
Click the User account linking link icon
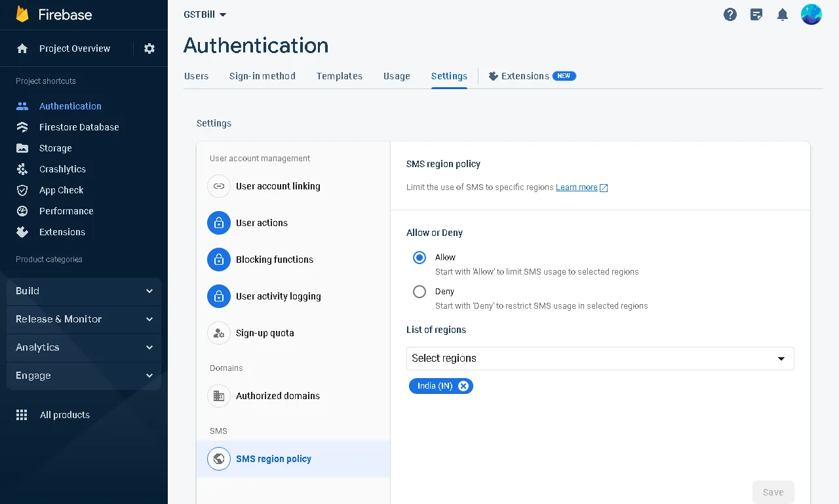[x=219, y=186]
